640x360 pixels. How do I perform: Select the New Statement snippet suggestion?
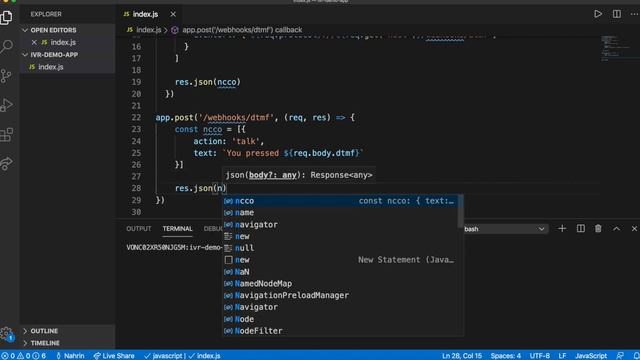(341, 260)
